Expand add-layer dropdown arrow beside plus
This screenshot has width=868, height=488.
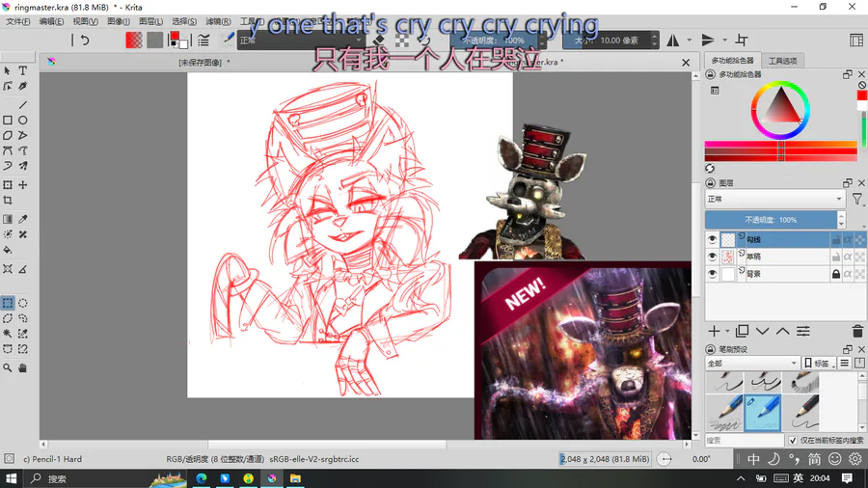point(727,332)
